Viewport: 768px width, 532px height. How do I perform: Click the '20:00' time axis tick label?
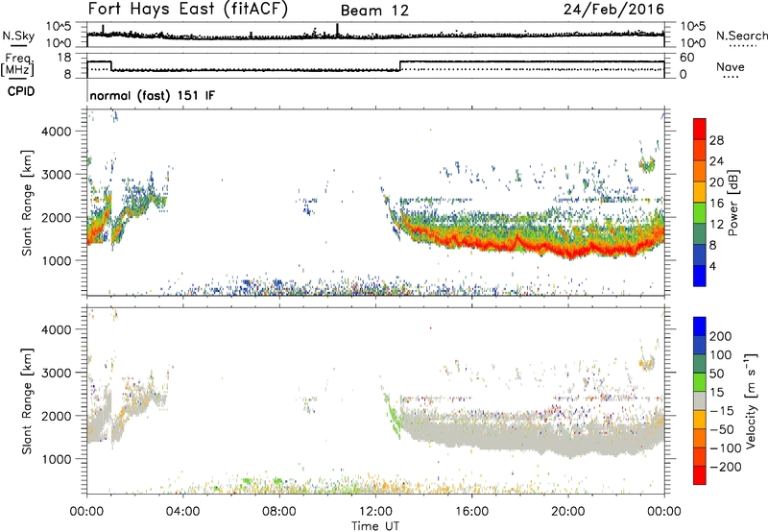(x=567, y=512)
